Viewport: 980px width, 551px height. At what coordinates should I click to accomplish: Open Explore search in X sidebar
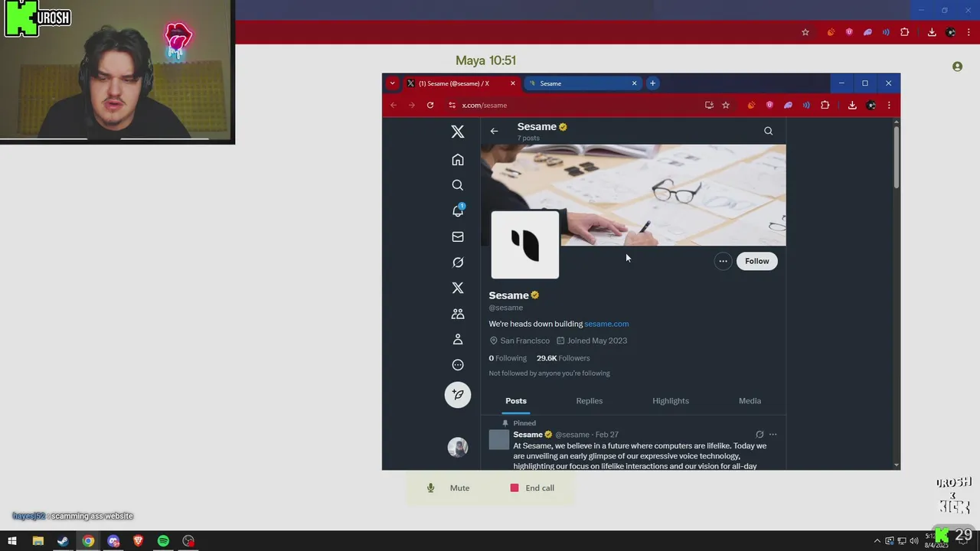[x=458, y=185]
